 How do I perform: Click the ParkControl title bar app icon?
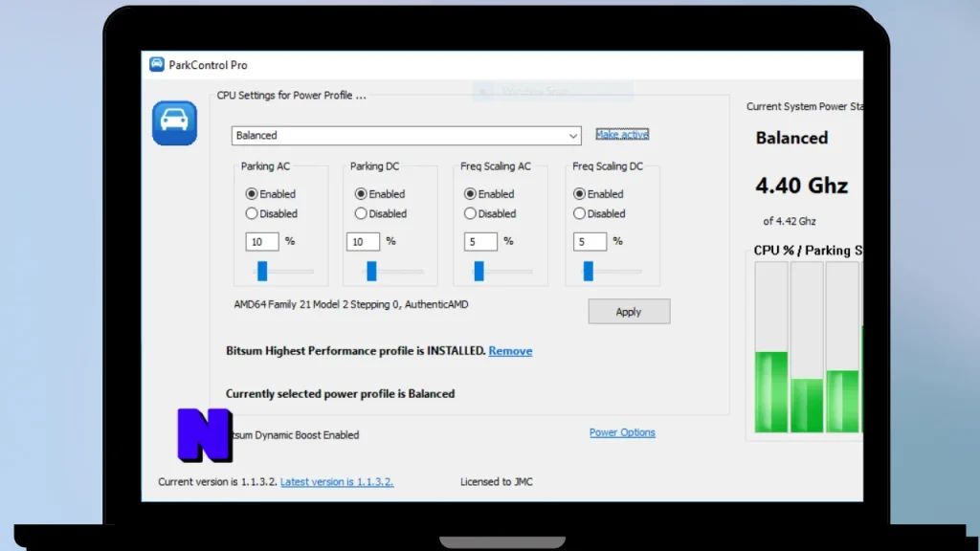(156, 64)
